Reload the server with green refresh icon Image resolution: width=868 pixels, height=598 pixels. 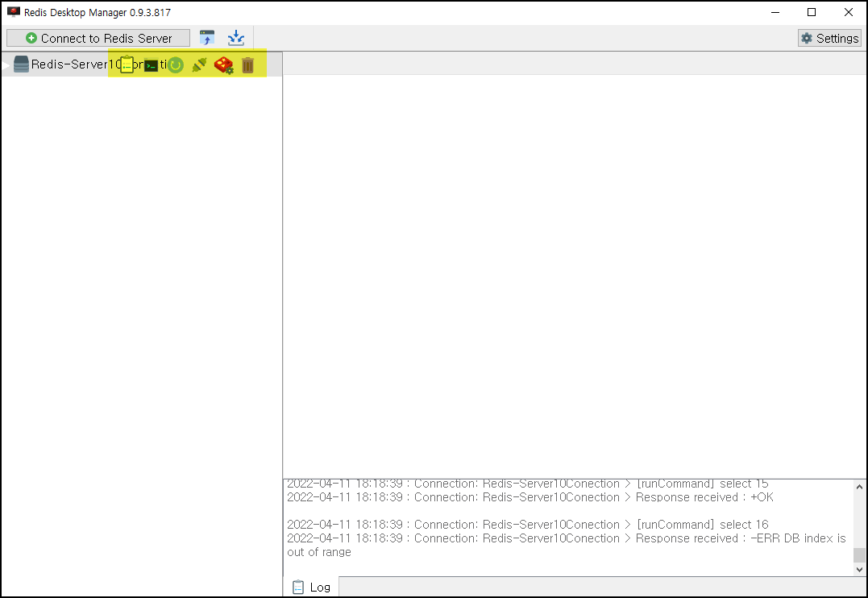[176, 65]
